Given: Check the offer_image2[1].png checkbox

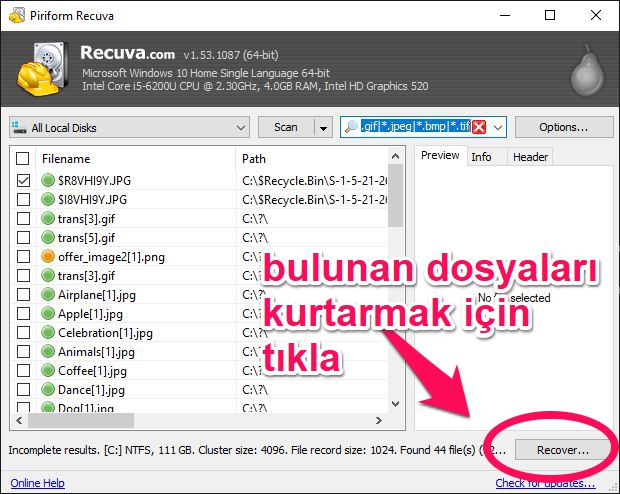Looking at the screenshot, I should tap(23, 257).
